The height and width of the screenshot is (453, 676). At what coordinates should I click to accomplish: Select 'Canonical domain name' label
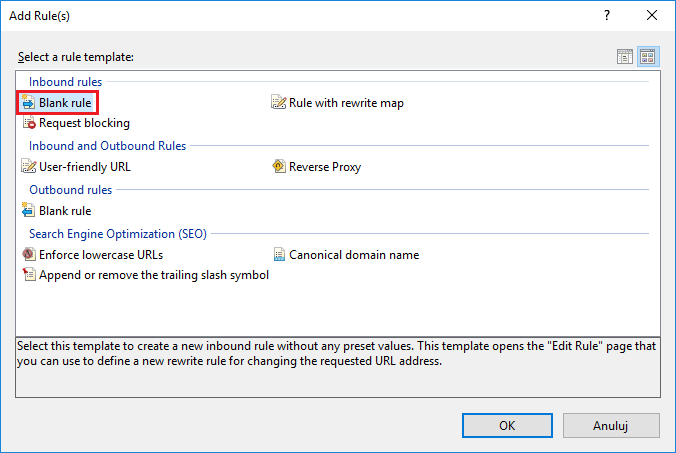pyautogui.click(x=354, y=255)
